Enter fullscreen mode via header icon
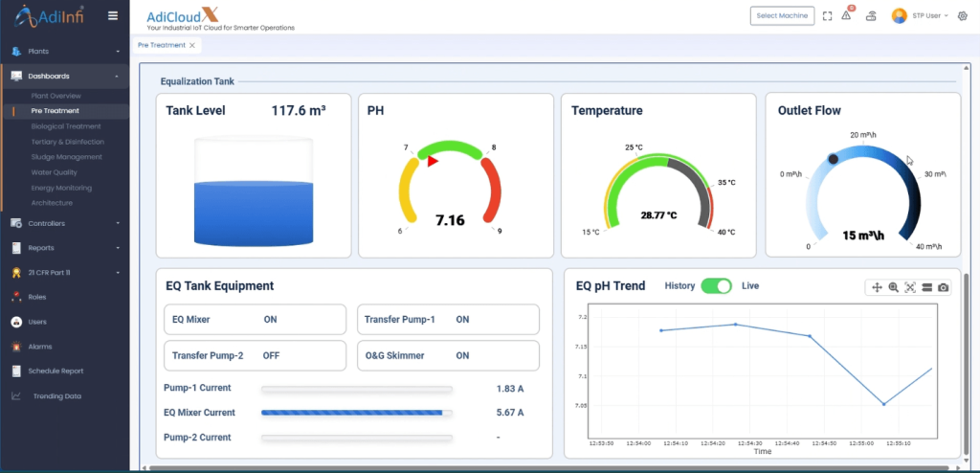The image size is (980, 473). coord(827,16)
